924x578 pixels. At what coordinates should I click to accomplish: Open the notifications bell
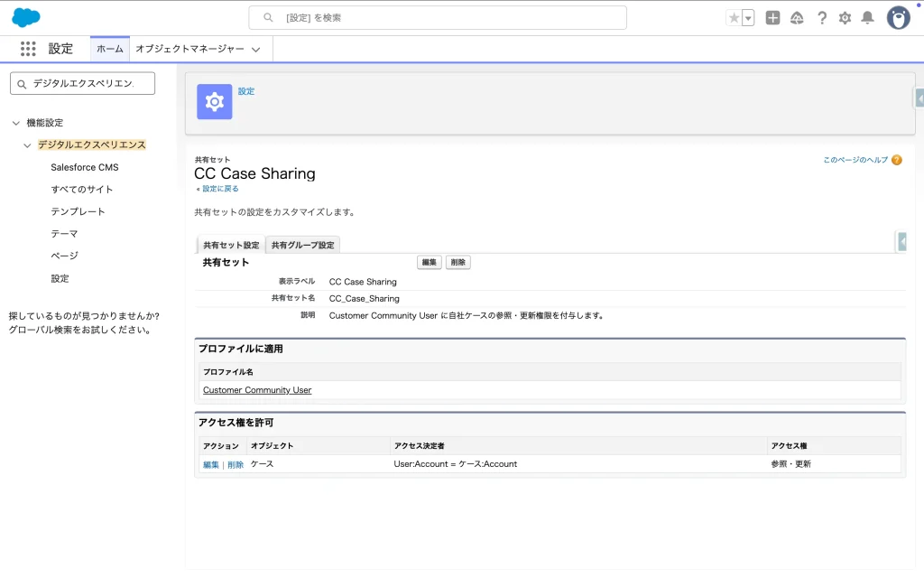[867, 18]
